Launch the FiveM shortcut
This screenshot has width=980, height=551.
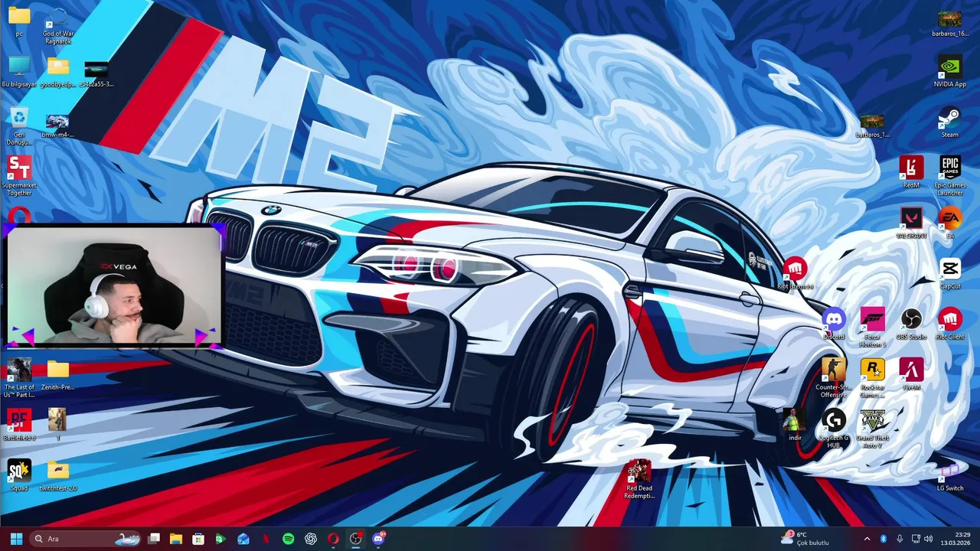[x=911, y=375]
